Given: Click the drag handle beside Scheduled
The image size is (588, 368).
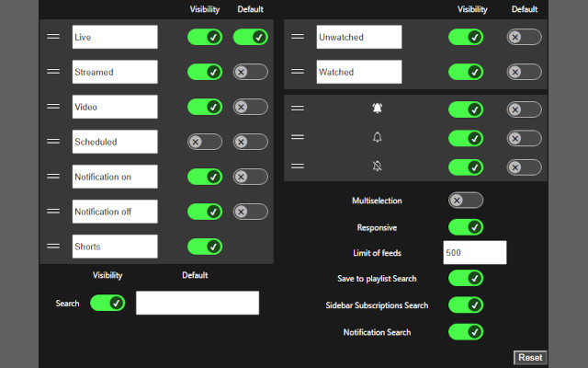Looking at the screenshot, I should (53, 141).
